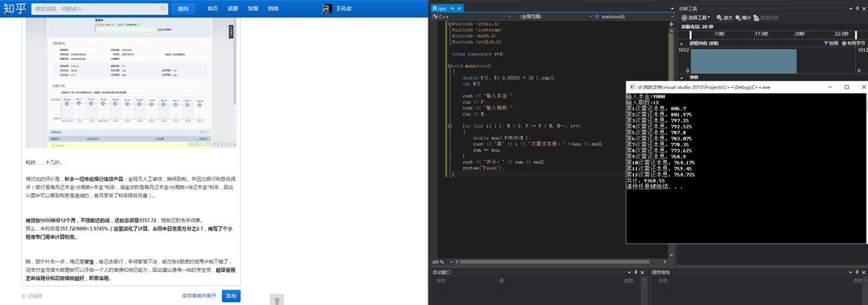Click the 选择工具 gear icon
The width and height of the screenshot is (868, 305).
click(684, 18)
